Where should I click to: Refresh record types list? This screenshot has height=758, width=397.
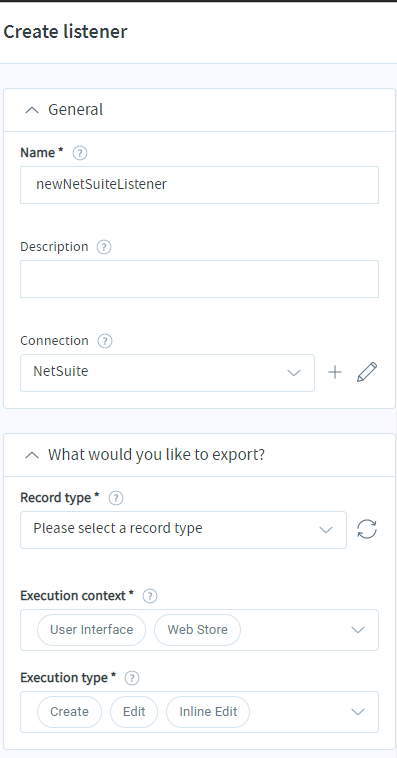(367, 529)
